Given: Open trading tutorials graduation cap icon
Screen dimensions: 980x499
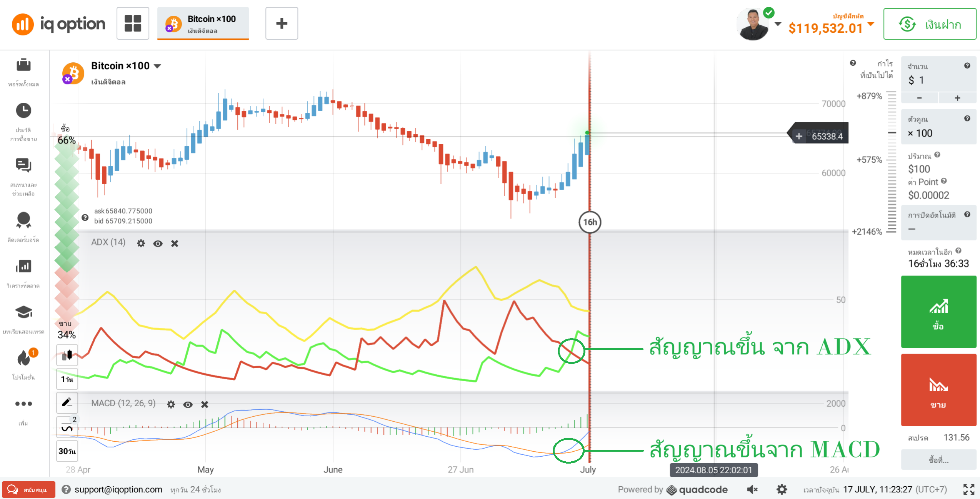Looking at the screenshot, I should tap(23, 312).
